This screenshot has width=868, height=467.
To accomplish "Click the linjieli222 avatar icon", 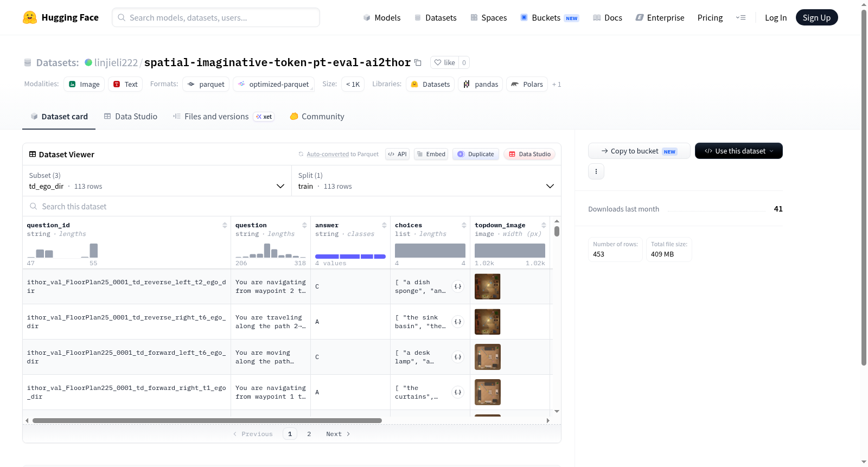I will (88, 62).
